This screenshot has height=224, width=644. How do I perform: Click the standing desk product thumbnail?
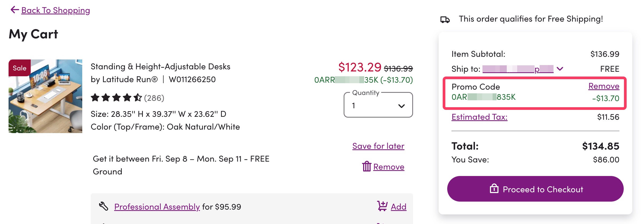pos(45,96)
